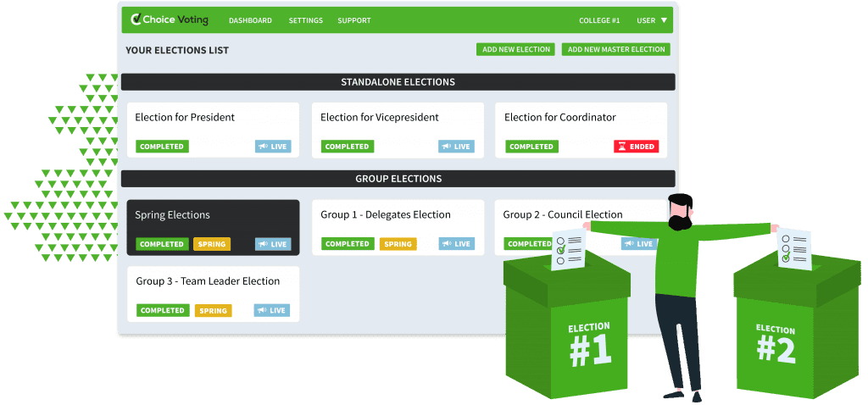Click Ended hourglass badge on Election for Coordinator
Screen dimensions: 868x405
[636, 147]
